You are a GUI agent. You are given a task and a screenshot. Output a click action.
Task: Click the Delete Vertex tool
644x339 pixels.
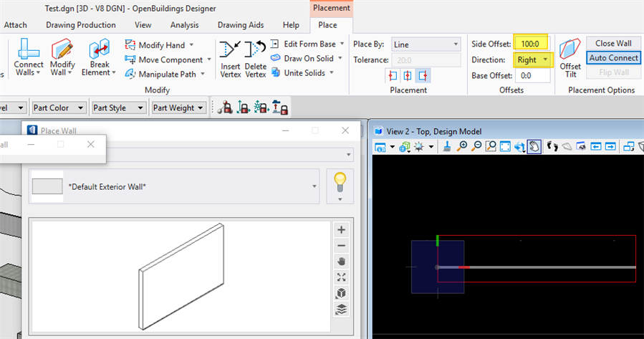click(256, 59)
